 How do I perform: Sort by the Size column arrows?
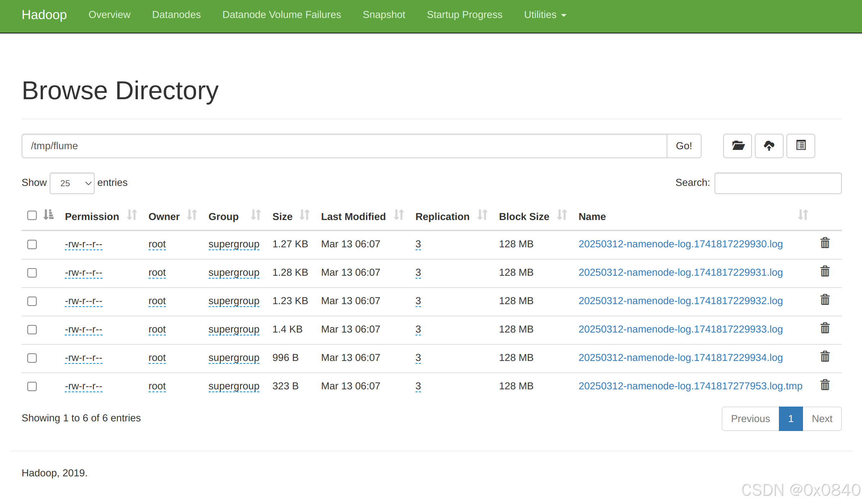click(304, 215)
